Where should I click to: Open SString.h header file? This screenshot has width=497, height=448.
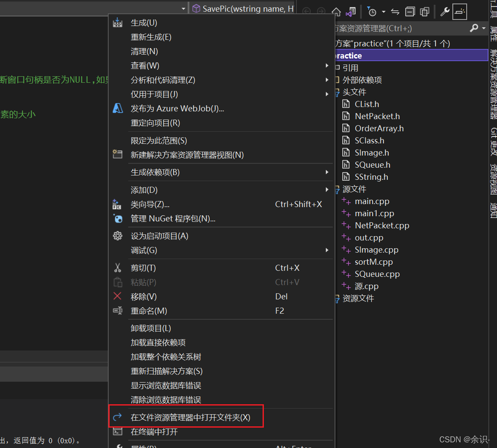pyautogui.click(x=371, y=177)
